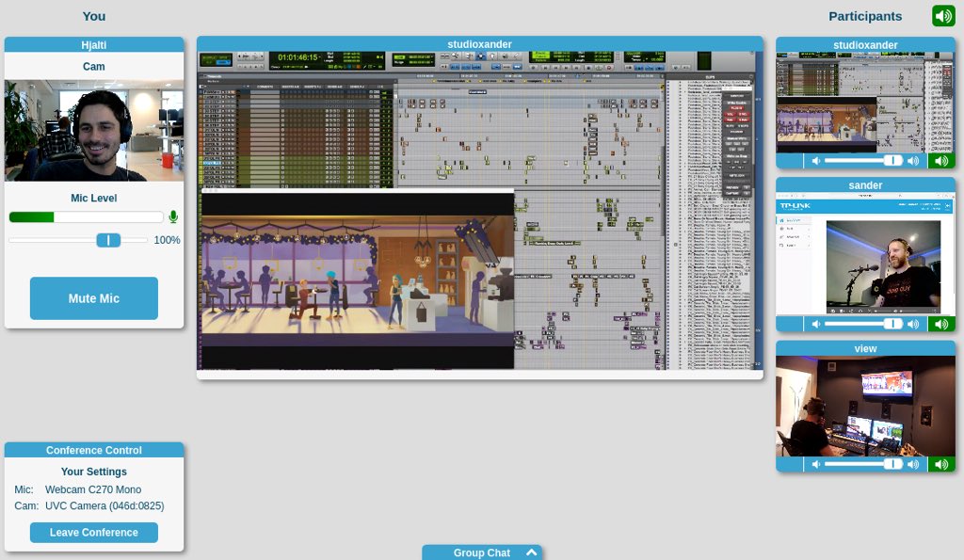Click the 'Webcam C270 Mono' mic setting
The width and height of the screenshot is (964, 560).
93,489
